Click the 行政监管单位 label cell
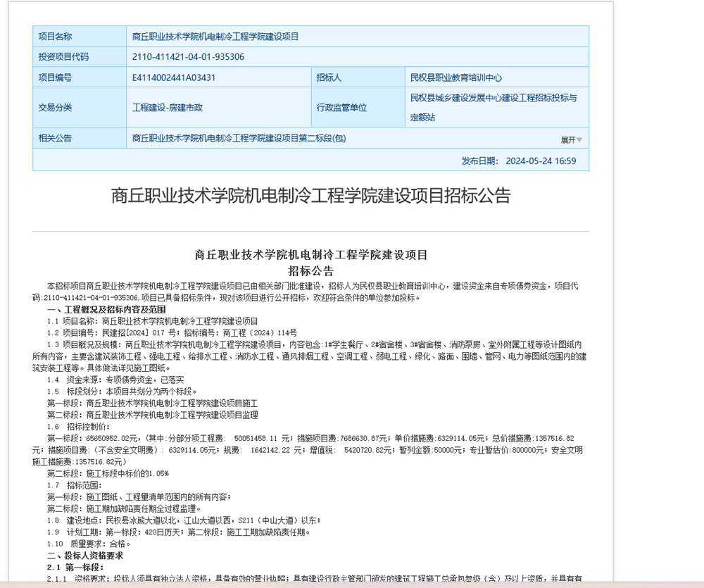The width and height of the screenshot is (704, 588). coord(358,107)
